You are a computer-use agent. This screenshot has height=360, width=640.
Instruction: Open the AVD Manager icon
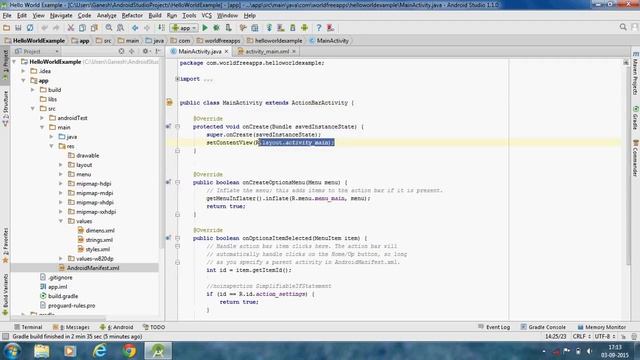[x=281, y=28]
